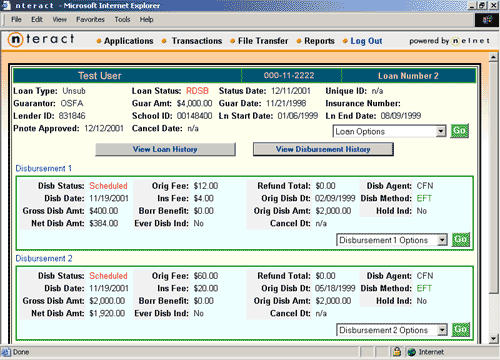Click Disbursement 1 heading
Image resolution: width=500 pixels, height=360 pixels.
(x=44, y=168)
